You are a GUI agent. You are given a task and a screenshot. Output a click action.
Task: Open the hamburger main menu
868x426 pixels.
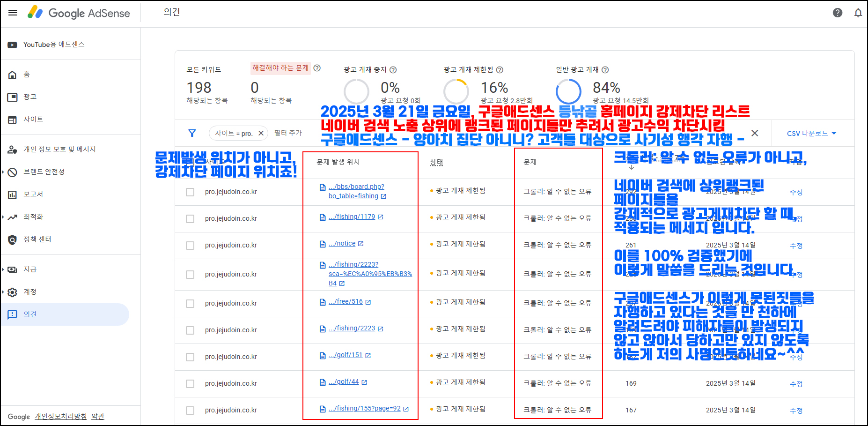coord(13,13)
